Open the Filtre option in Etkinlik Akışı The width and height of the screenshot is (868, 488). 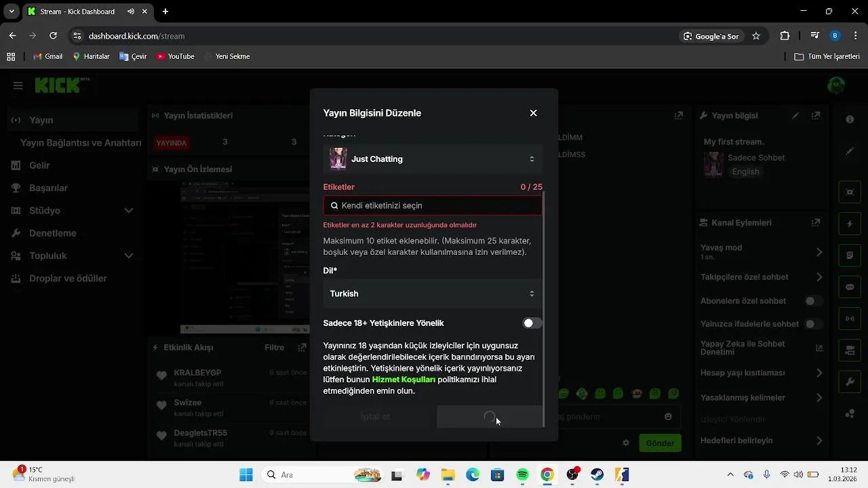(275, 348)
